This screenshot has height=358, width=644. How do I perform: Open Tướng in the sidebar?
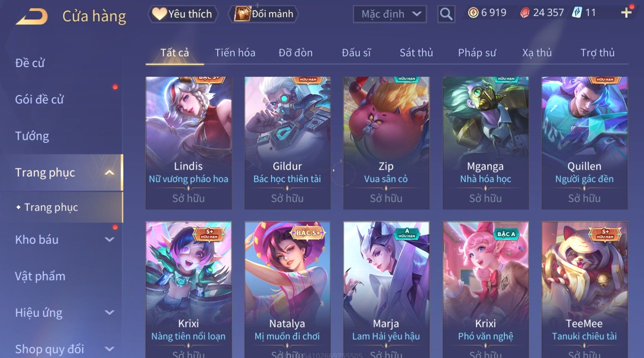pyautogui.click(x=32, y=136)
